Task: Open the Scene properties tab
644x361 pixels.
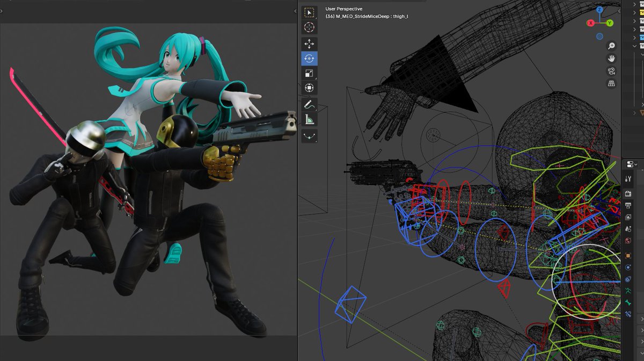Action: [628, 229]
